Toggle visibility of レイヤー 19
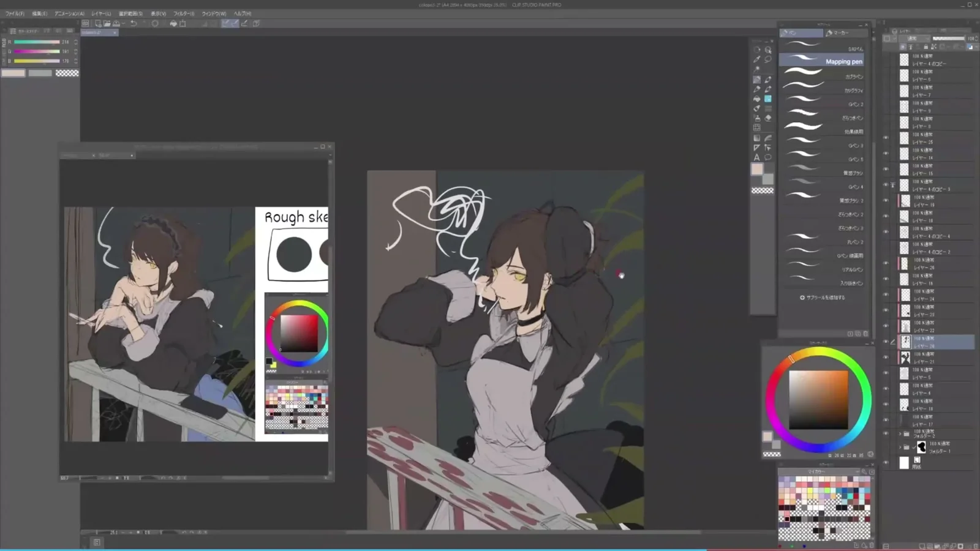This screenshot has height=551, width=980. 886,200
